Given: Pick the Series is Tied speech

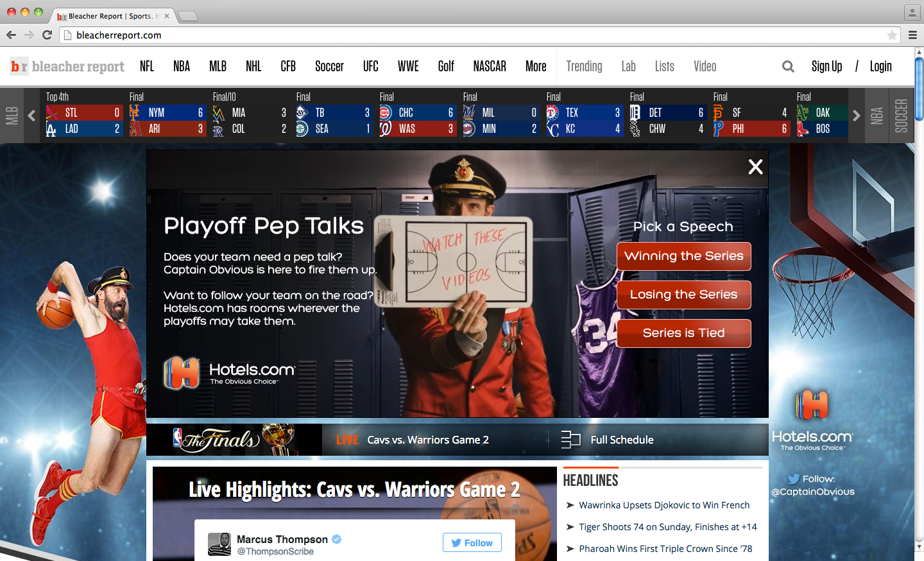Looking at the screenshot, I should click(684, 333).
